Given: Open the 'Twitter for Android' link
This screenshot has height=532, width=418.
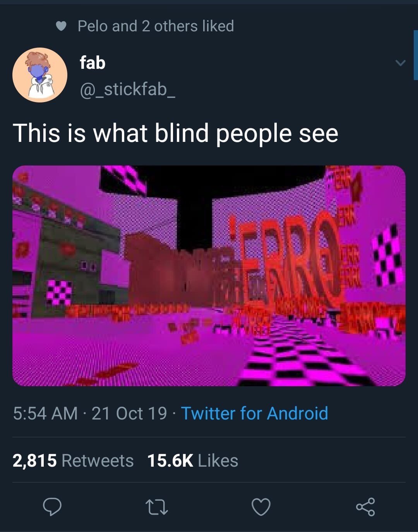Looking at the screenshot, I should (x=255, y=413).
